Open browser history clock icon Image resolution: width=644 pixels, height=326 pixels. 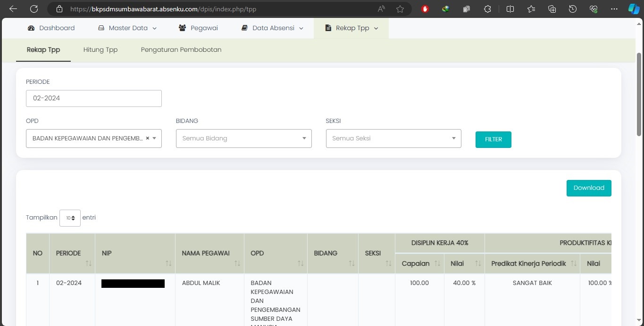tap(573, 9)
